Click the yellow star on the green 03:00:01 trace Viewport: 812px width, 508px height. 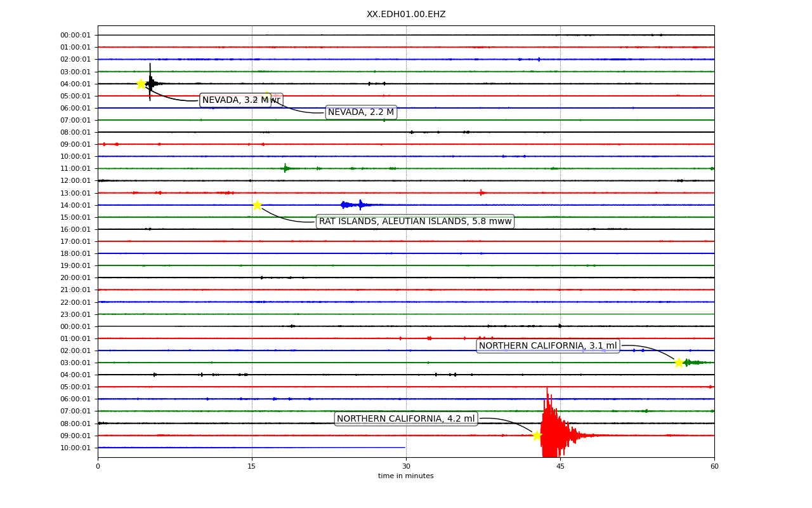(679, 363)
